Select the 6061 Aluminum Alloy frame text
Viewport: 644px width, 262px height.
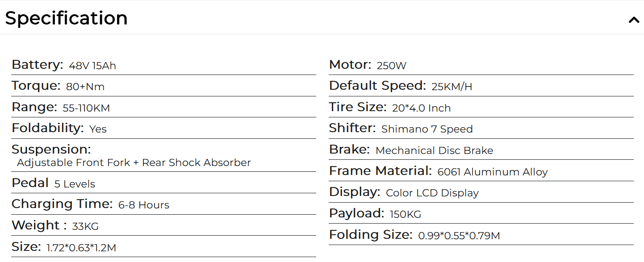click(493, 172)
